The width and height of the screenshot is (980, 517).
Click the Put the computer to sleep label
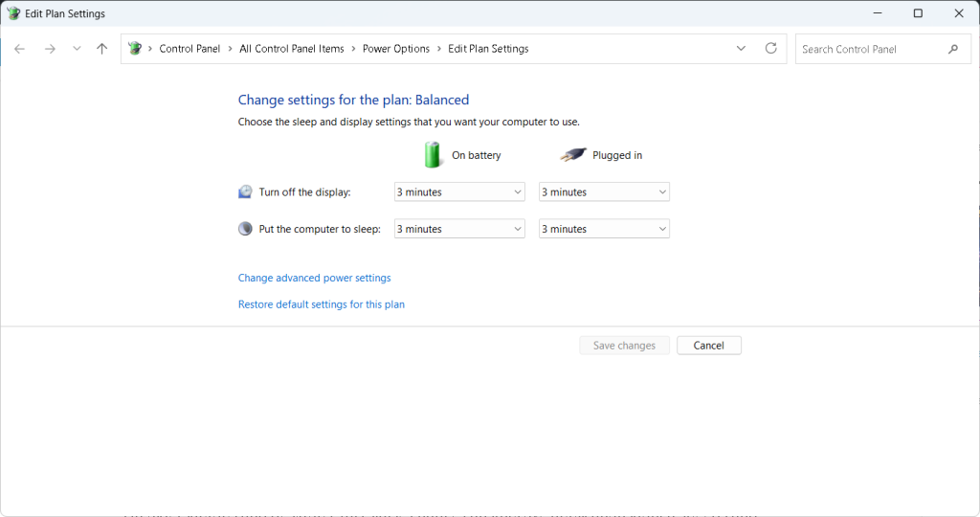coord(320,229)
